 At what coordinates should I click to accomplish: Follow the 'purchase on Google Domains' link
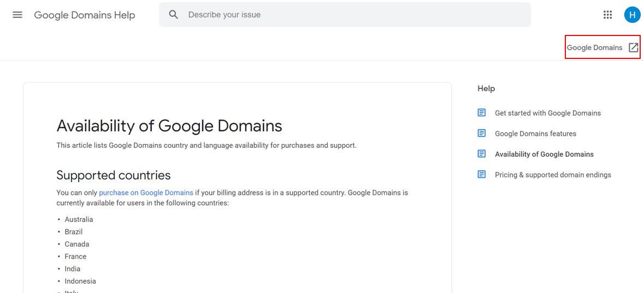[x=146, y=193]
